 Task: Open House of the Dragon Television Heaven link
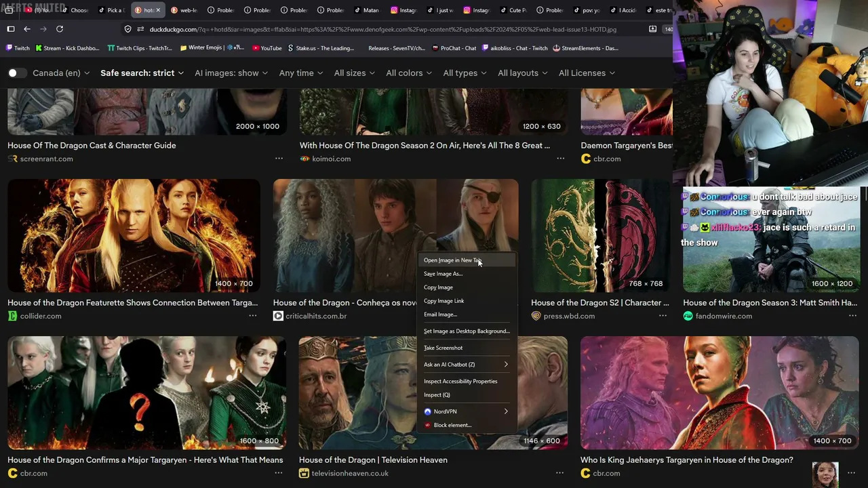tap(373, 460)
